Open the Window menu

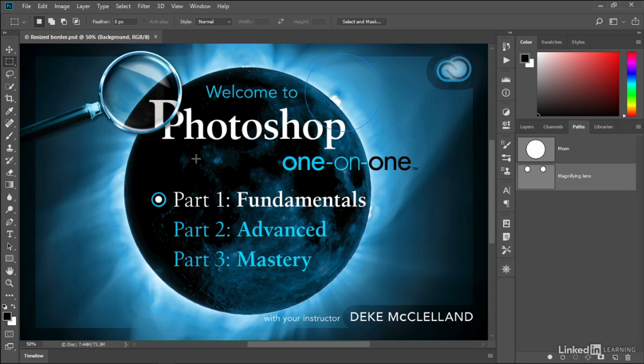point(200,6)
